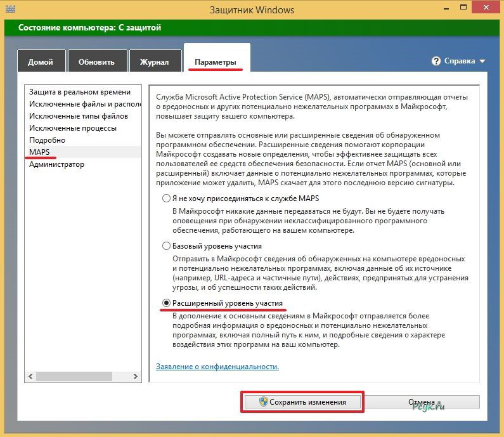Viewport: 504px width, 437px height.
Task: Choose Исключенные процессы in the list
Action: (82, 128)
